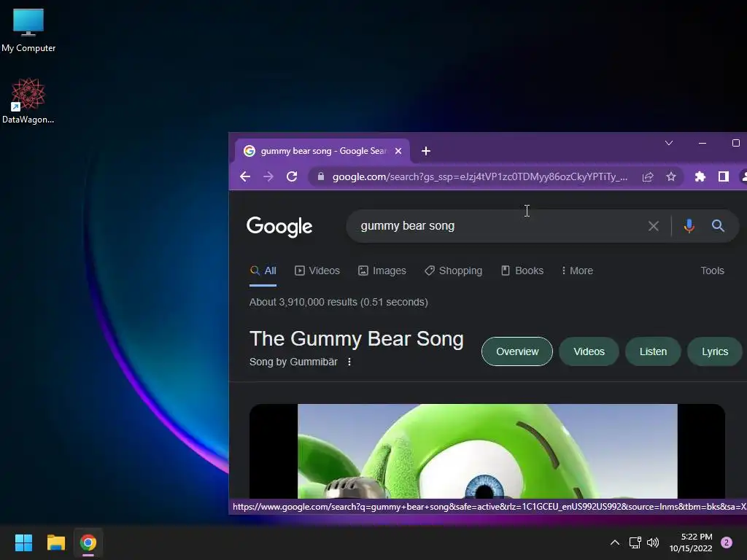Open the My Computer desktop icon
This screenshot has width=747, height=560.
pos(28,29)
